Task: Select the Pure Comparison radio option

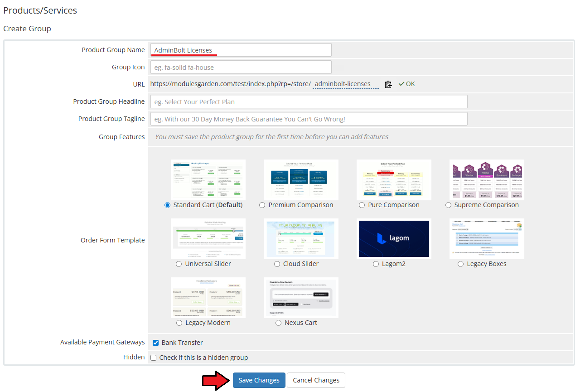Action: pyautogui.click(x=362, y=205)
